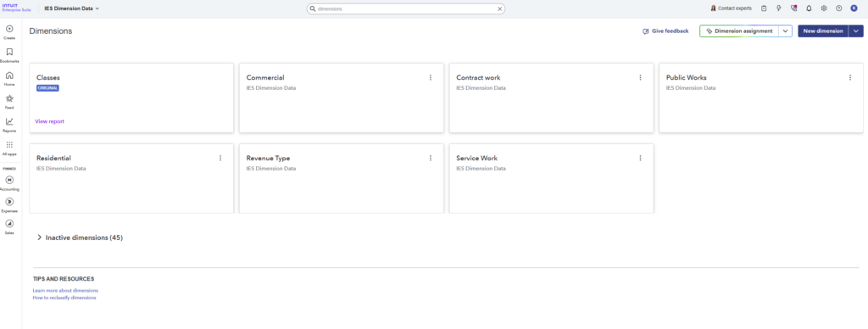This screenshot has height=329, width=868.
Task: Open the Classes dimension card
Action: 131,98
